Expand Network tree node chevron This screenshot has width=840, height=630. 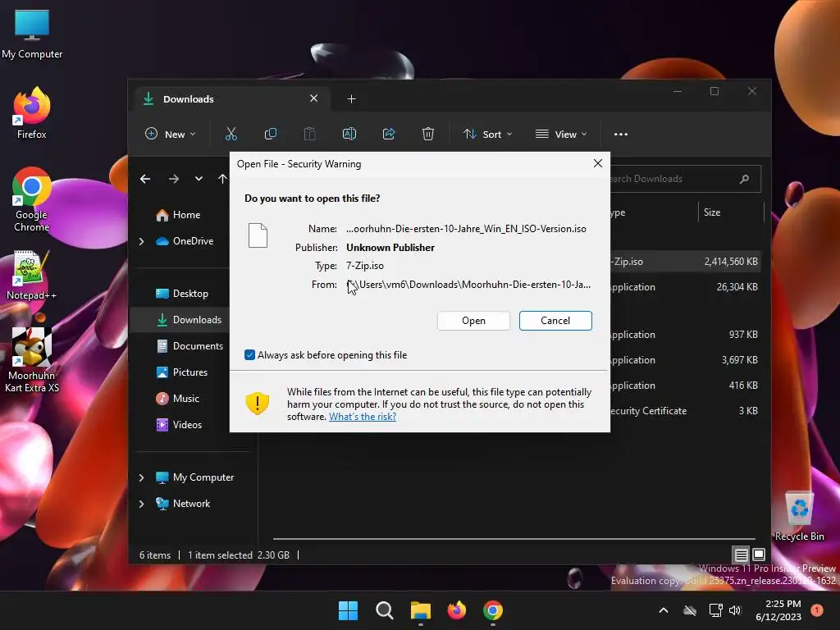pyautogui.click(x=141, y=504)
